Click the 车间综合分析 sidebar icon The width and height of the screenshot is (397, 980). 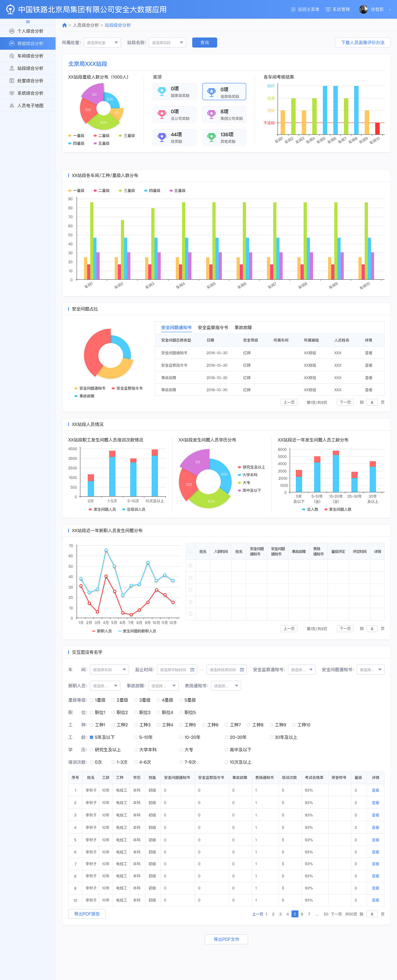[x=12, y=56]
